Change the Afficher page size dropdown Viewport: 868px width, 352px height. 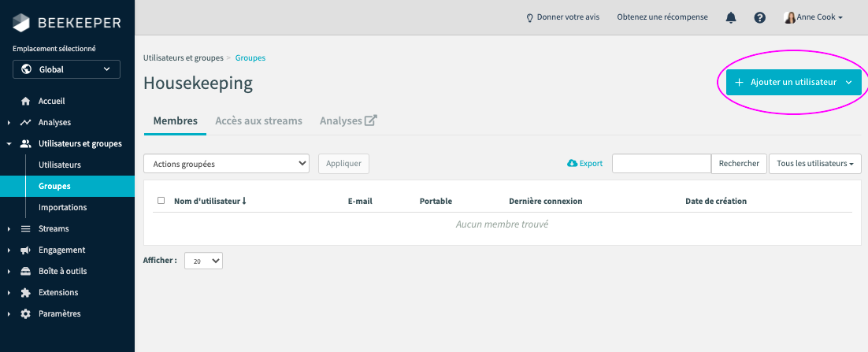(203, 261)
